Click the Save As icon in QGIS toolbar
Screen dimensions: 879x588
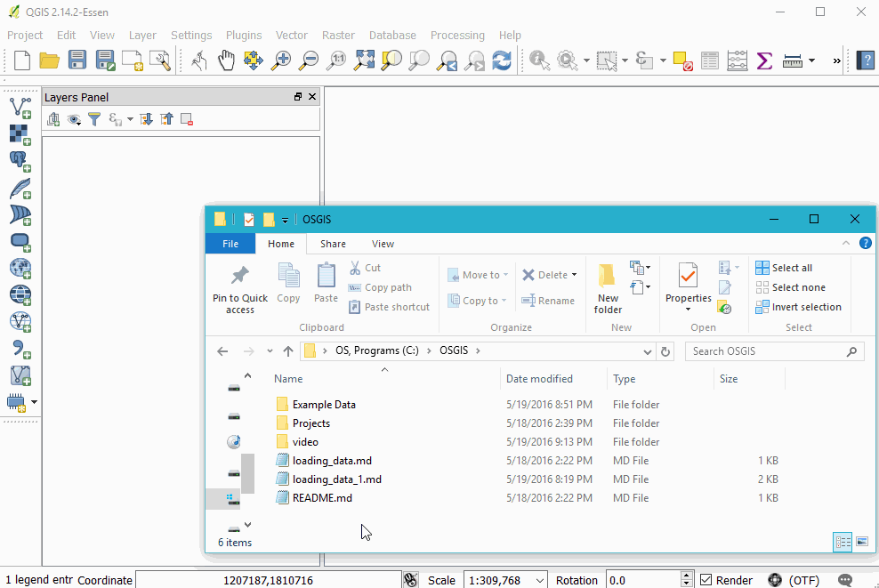(x=105, y=60)
